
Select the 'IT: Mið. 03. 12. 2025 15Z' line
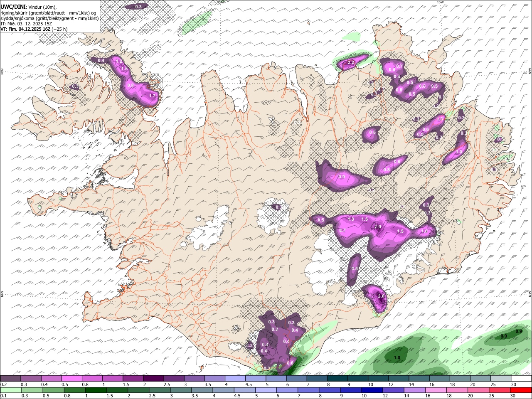click(26, 24)
